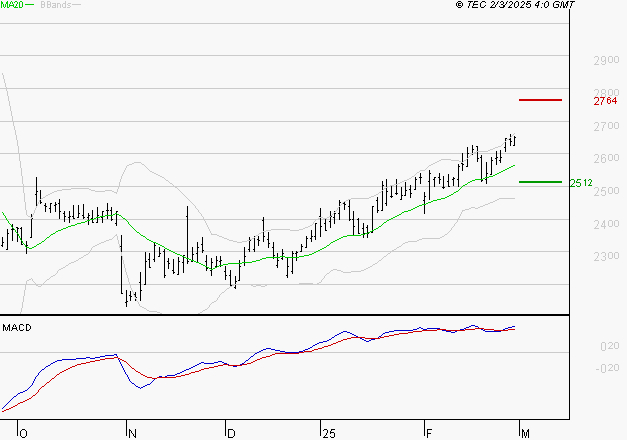Click the 020 MACD axis label

(x=610, y=346)
